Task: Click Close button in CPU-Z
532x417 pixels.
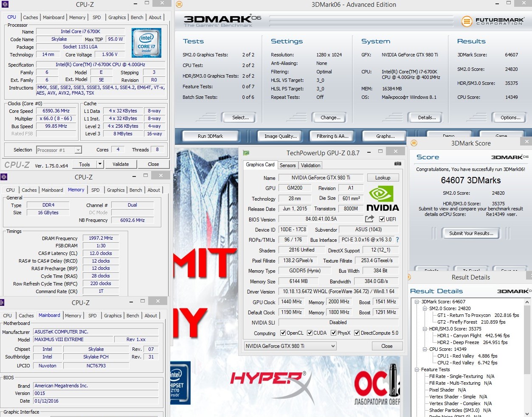Action: coord(153,164)
